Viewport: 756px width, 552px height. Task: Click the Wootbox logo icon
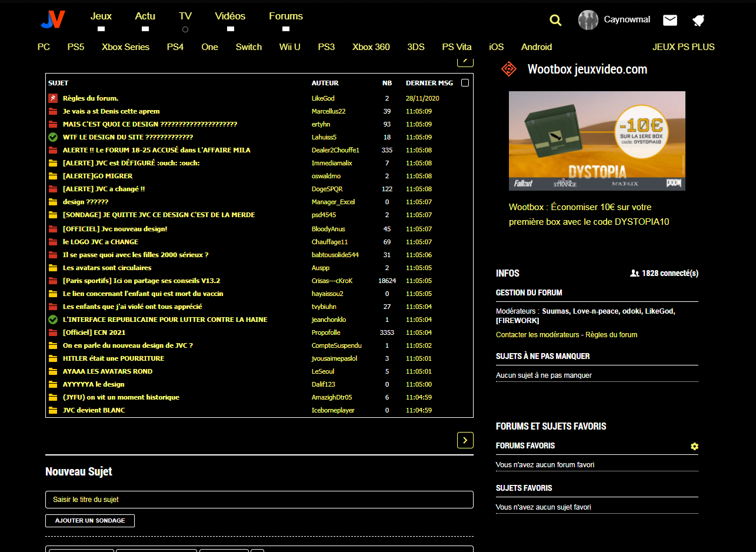[509, 69]
